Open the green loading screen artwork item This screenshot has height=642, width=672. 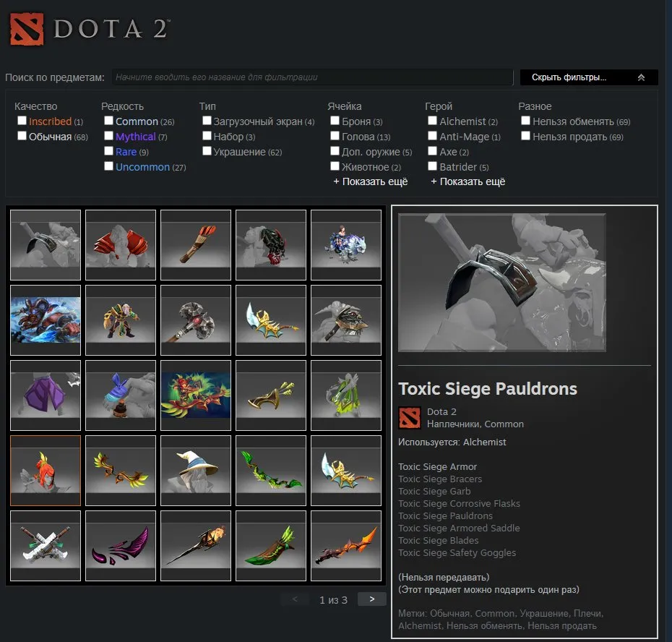(x=195, y=395)
